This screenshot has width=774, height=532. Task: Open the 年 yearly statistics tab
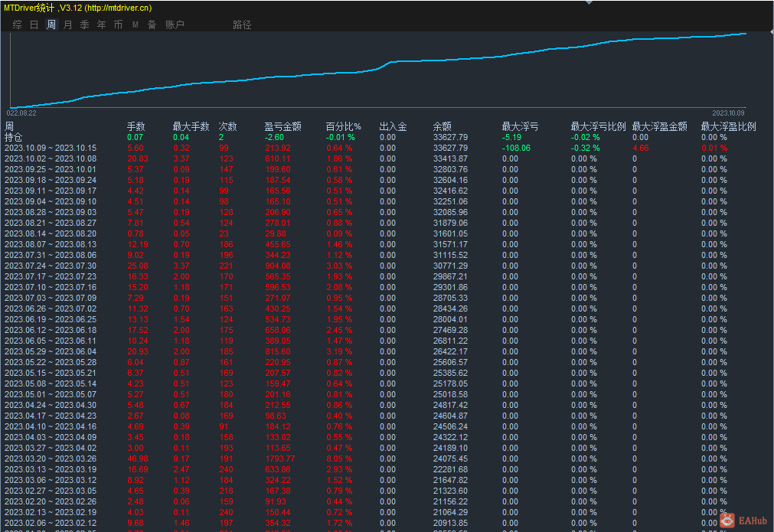click(x=101, y=24)
